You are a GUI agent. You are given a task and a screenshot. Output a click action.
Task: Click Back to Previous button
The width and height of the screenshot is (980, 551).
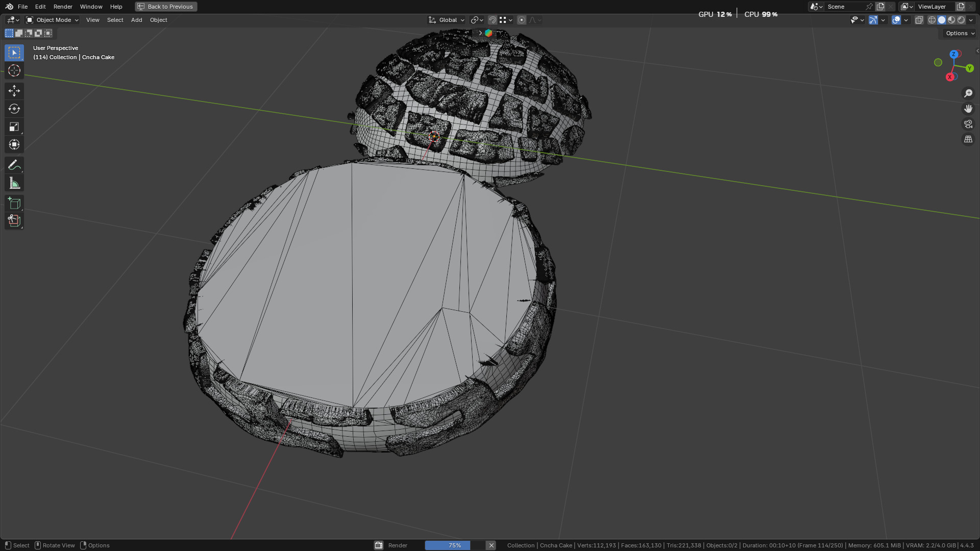166,7
